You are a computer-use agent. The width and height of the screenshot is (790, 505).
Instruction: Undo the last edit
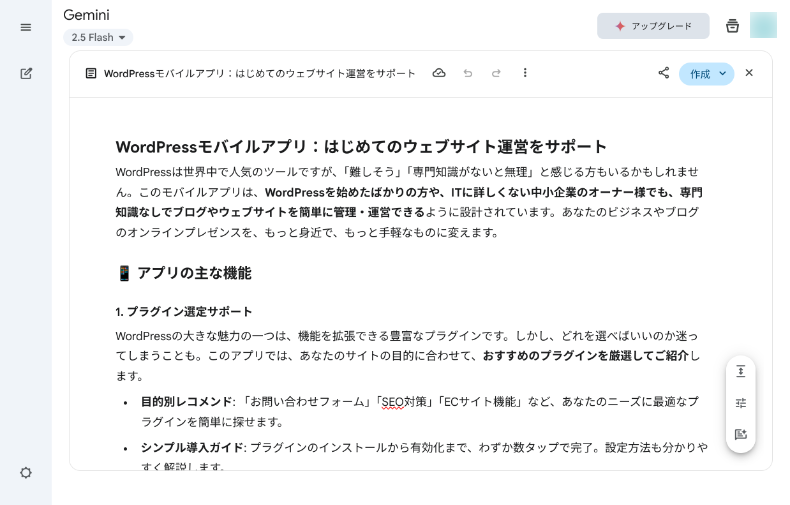pyautogui.click(x=468, y=74)
